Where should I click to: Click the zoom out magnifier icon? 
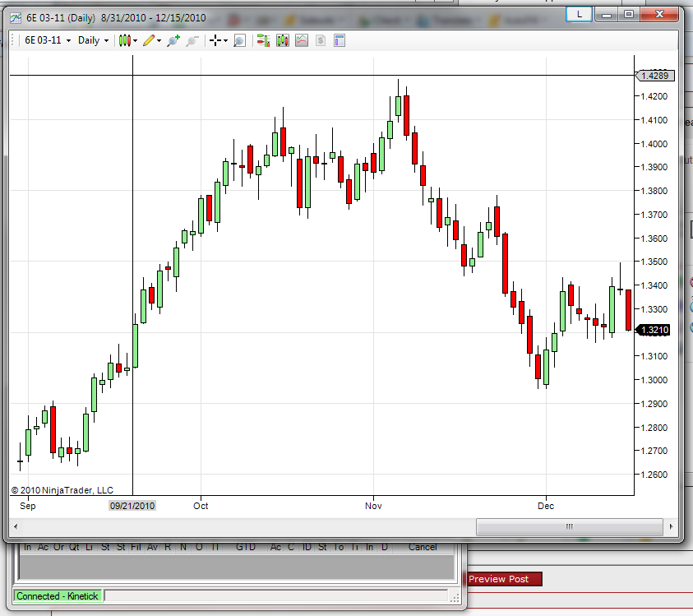192,40
